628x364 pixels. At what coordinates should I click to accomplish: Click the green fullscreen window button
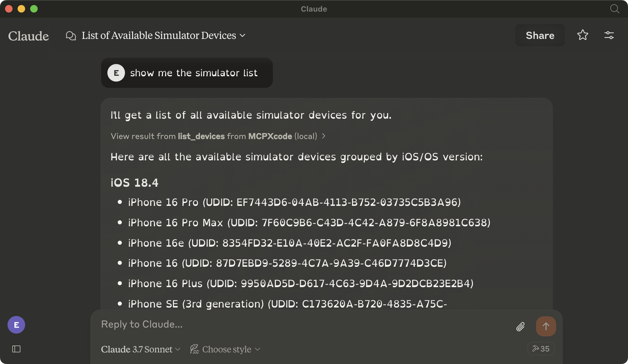[x=34, y=9]
